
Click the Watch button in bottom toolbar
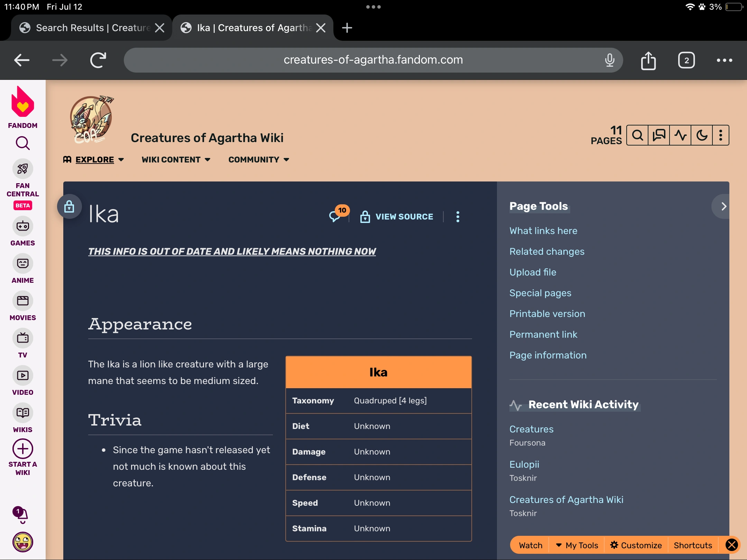pyautogui.click(x=530, y=545)
